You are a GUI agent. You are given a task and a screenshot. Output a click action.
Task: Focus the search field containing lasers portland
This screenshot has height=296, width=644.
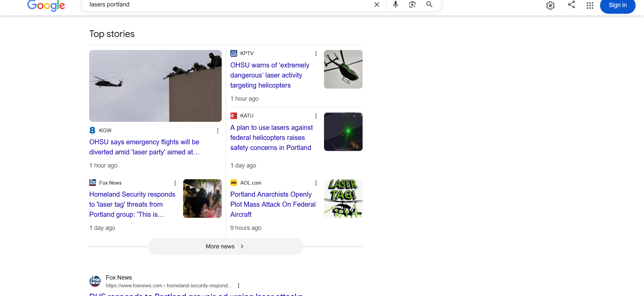click(228, 5)
